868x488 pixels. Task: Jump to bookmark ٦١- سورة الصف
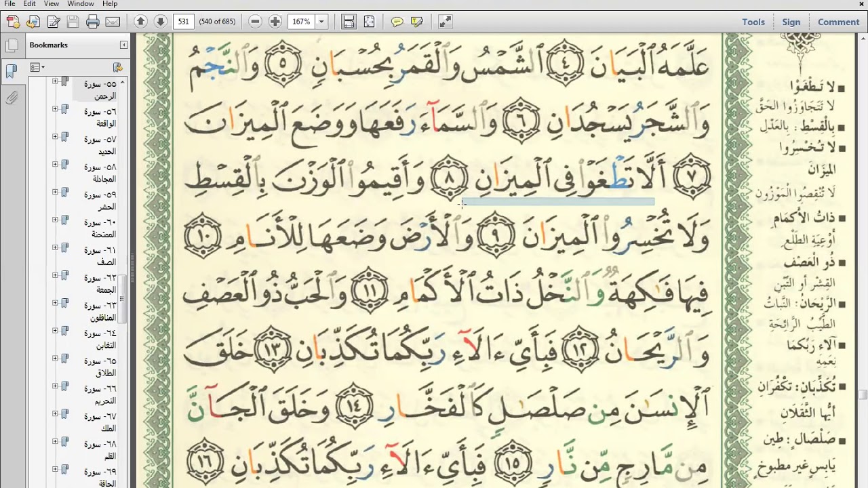pyautogui.click(x=100, y=256)
